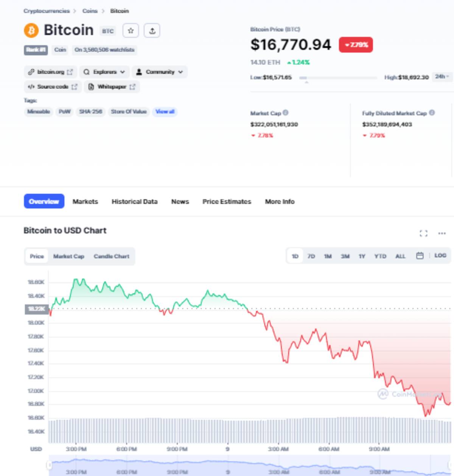Open the bitcoin.org website link
The width and height of the screenshot is (454, 476).
[x=51, y=72]
